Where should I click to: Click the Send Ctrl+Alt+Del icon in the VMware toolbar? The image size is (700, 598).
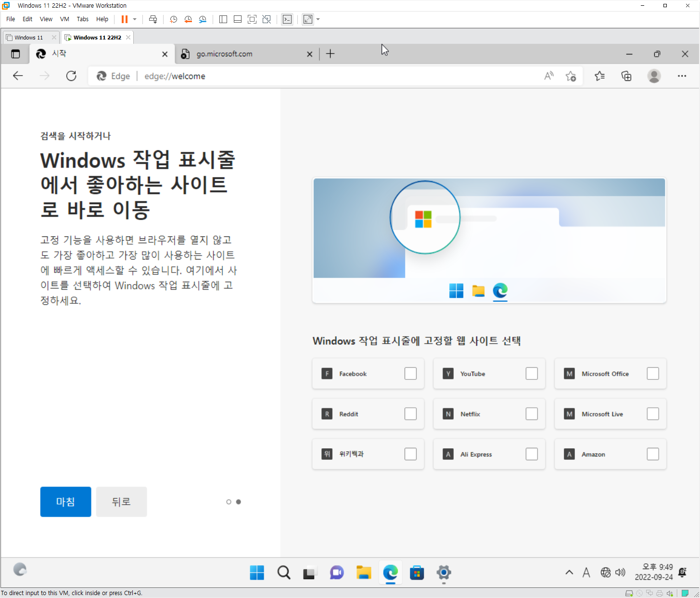pos(153,19)
